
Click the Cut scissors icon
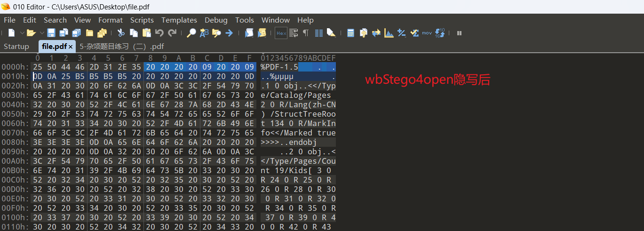(x=121, y=33)
